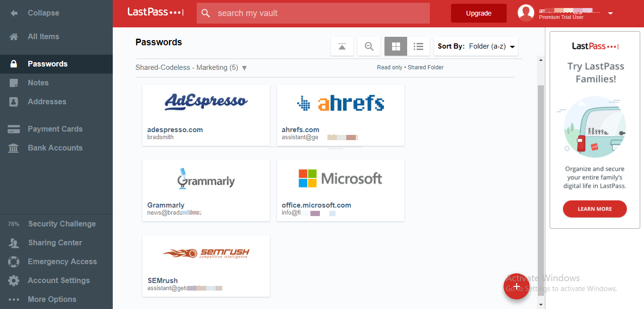
Task: Click adespresso.com entry title
Action: [175, 130]
